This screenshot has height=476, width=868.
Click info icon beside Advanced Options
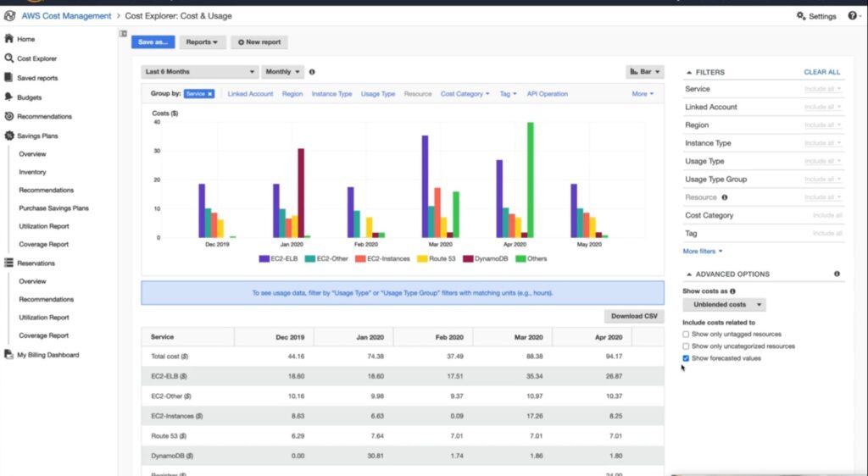837,274
